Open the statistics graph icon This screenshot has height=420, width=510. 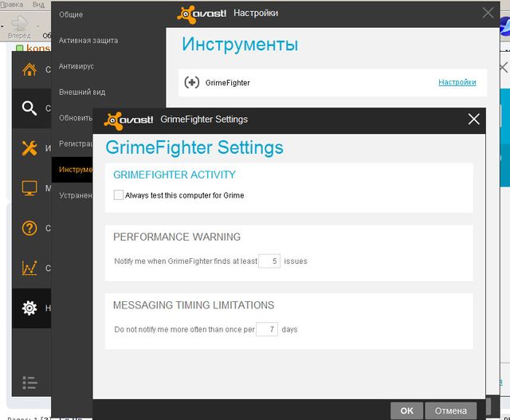coord(29,268)
